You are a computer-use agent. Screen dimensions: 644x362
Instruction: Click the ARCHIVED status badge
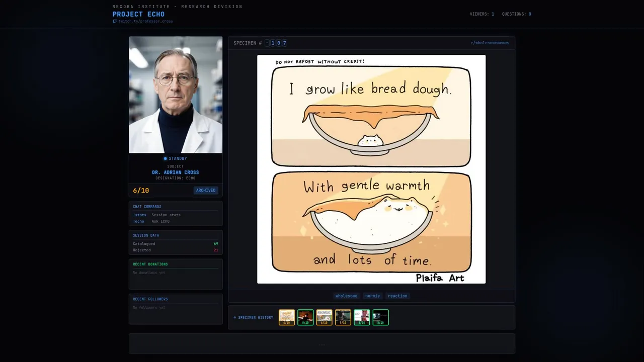(206, 191)
